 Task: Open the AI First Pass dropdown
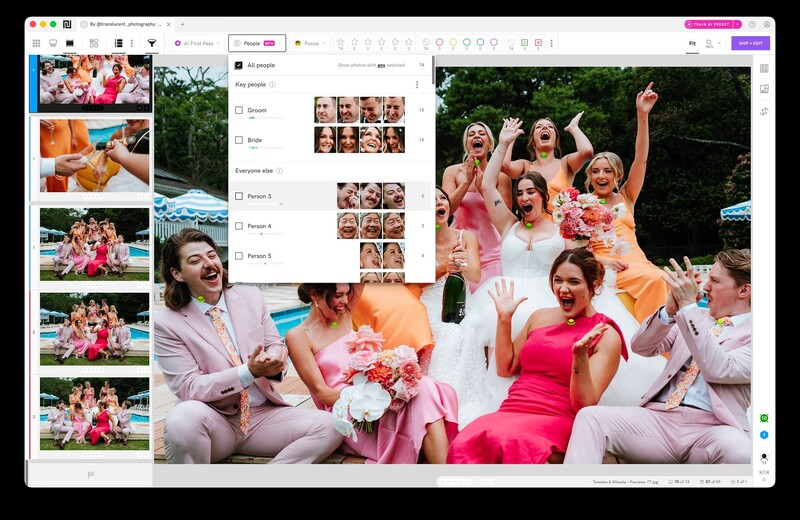point(197,43)
